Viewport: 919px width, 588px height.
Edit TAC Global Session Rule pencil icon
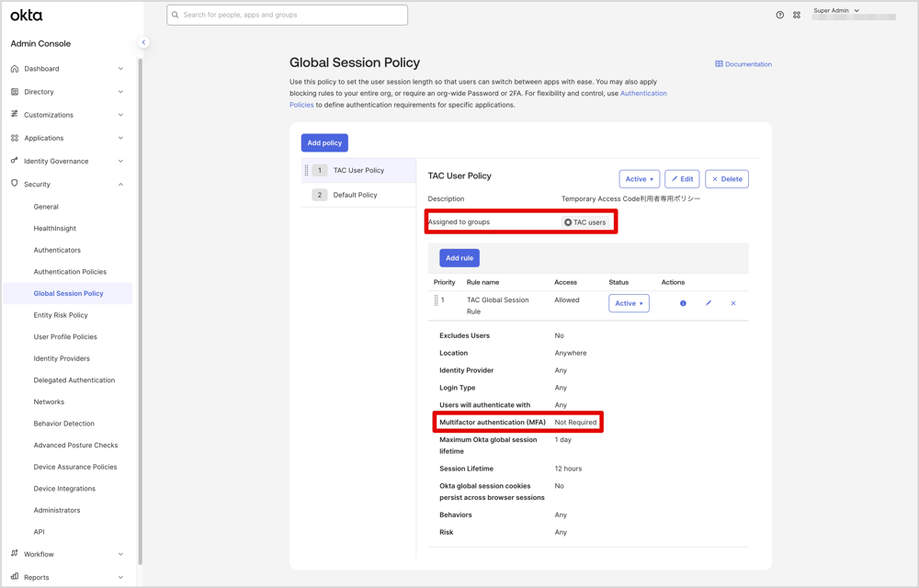(x=708, y=303)
